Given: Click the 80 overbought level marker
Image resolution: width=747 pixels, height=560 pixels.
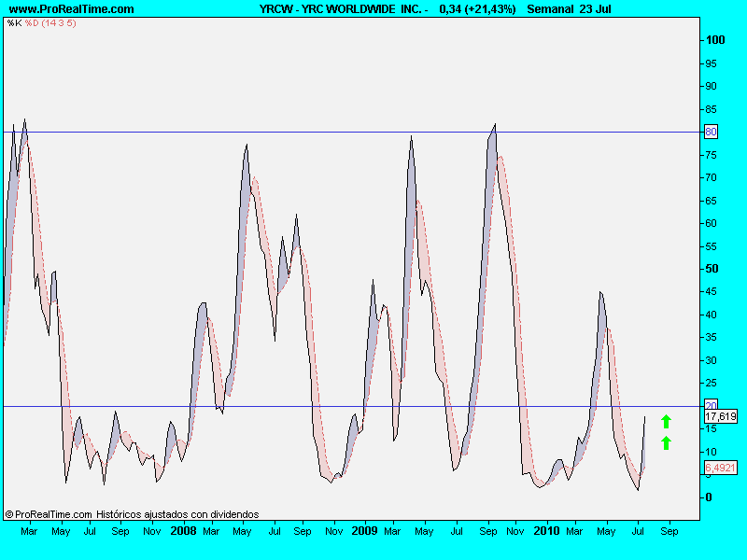Looking at the screenshot, I should 711,132.
